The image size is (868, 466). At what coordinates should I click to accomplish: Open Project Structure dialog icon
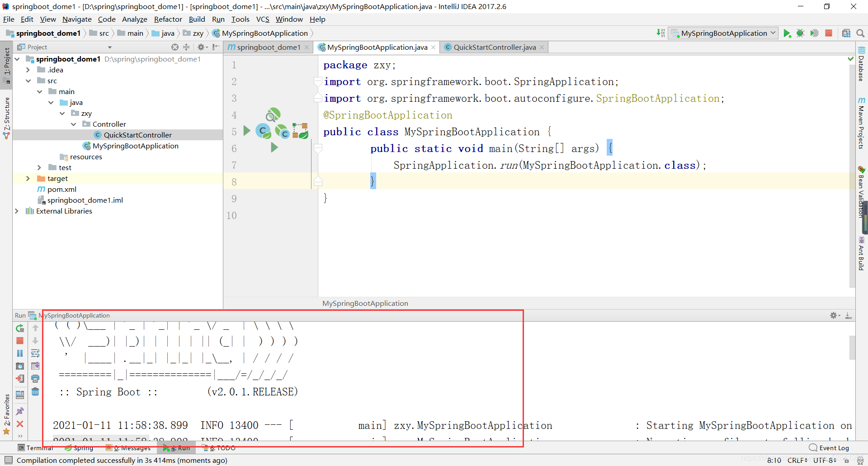click(846, 33)
